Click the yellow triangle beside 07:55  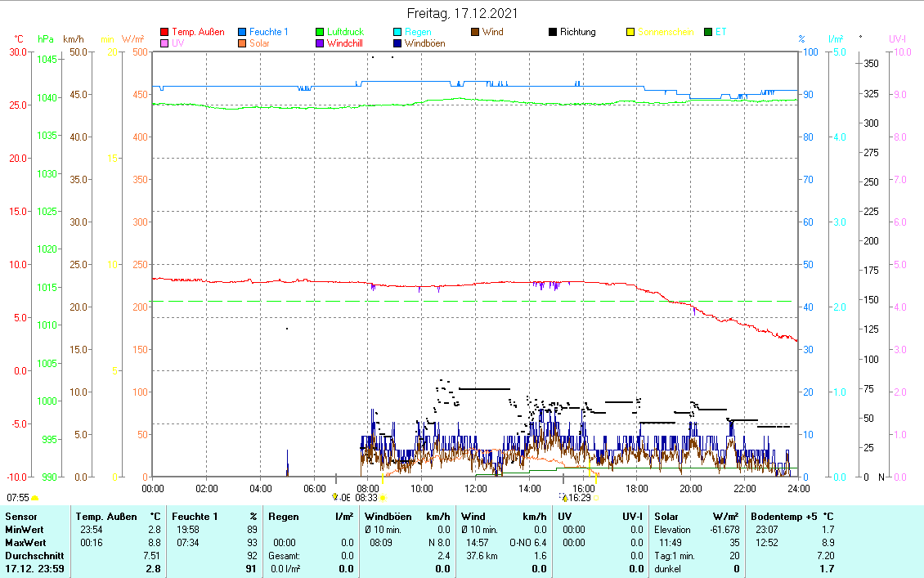click(34, 497)
